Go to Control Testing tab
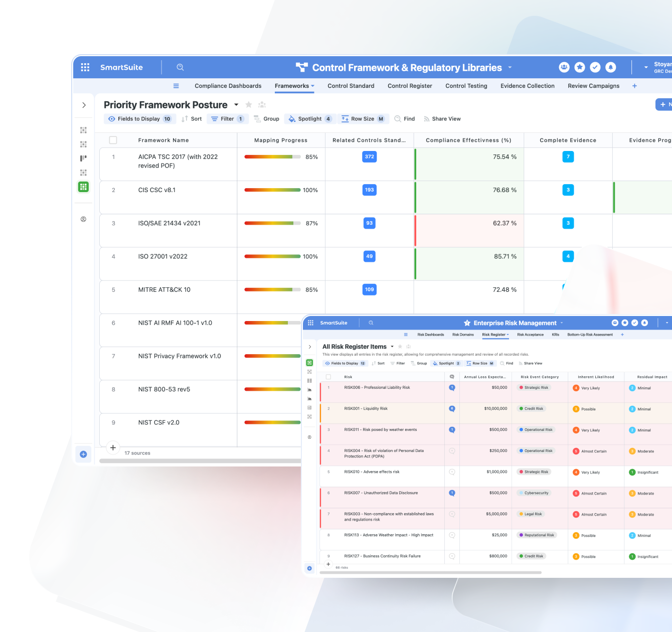 coord(466,86)
